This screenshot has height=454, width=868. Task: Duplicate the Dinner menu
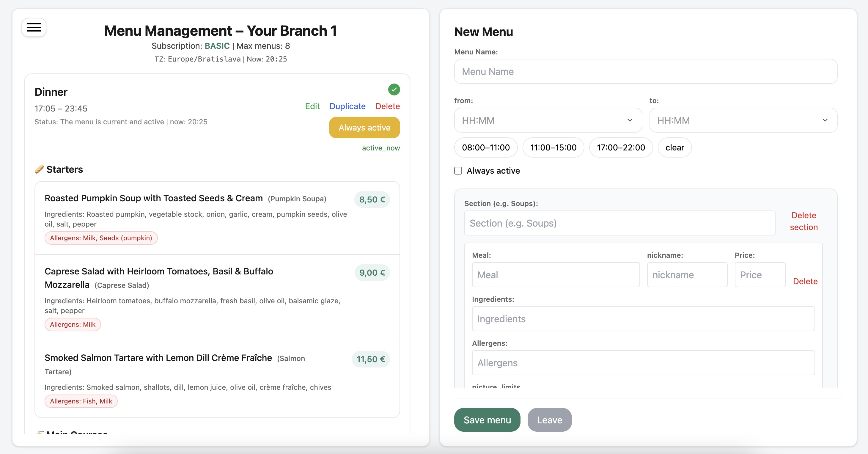[x=347, y=106]
